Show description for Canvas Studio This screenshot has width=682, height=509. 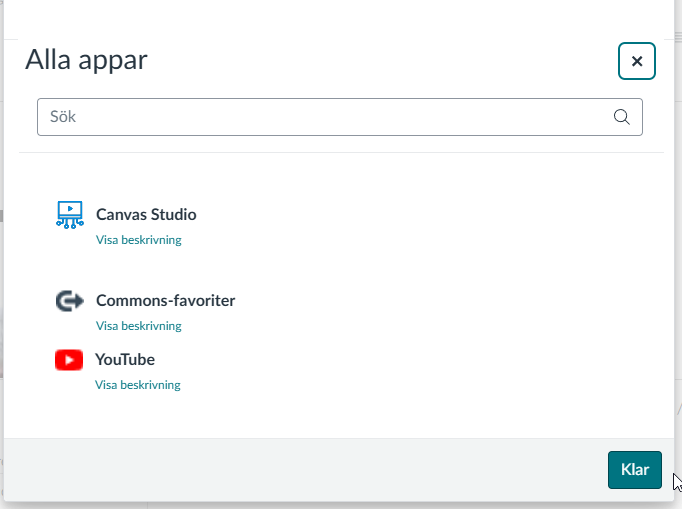click(x=139, y=240)
